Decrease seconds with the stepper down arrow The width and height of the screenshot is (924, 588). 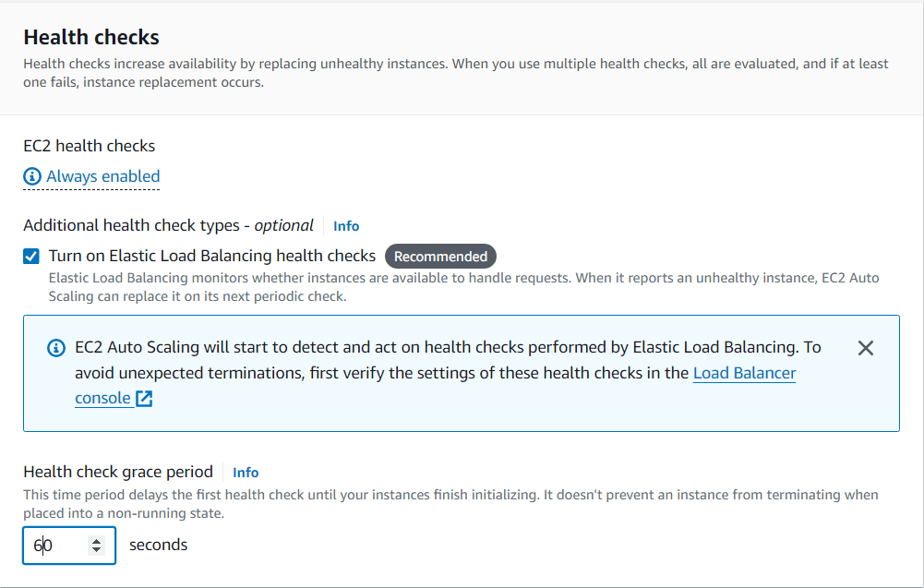pos(98,550)
